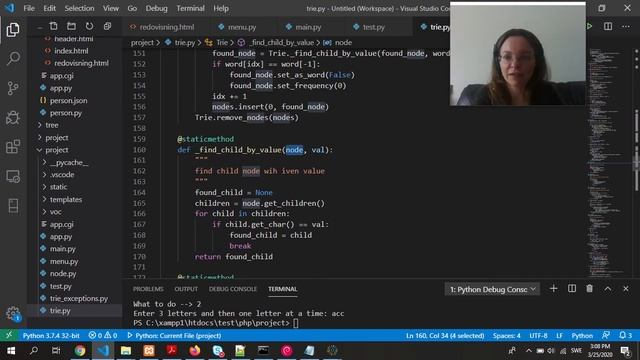Change the UTF-8 file encoding
Viewport: 640px width, 360px height.
pyautogui.click(x=538, y=336)
